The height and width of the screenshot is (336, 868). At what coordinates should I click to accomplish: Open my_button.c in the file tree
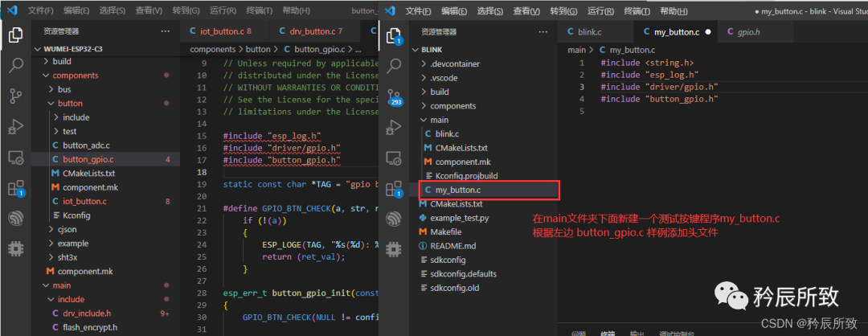[460, 190]
